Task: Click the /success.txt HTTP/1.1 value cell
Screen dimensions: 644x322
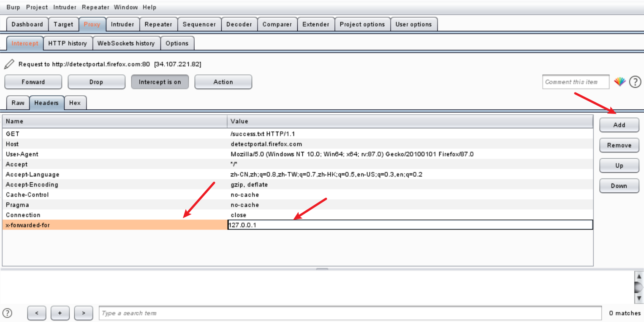Action: [410, 134]
